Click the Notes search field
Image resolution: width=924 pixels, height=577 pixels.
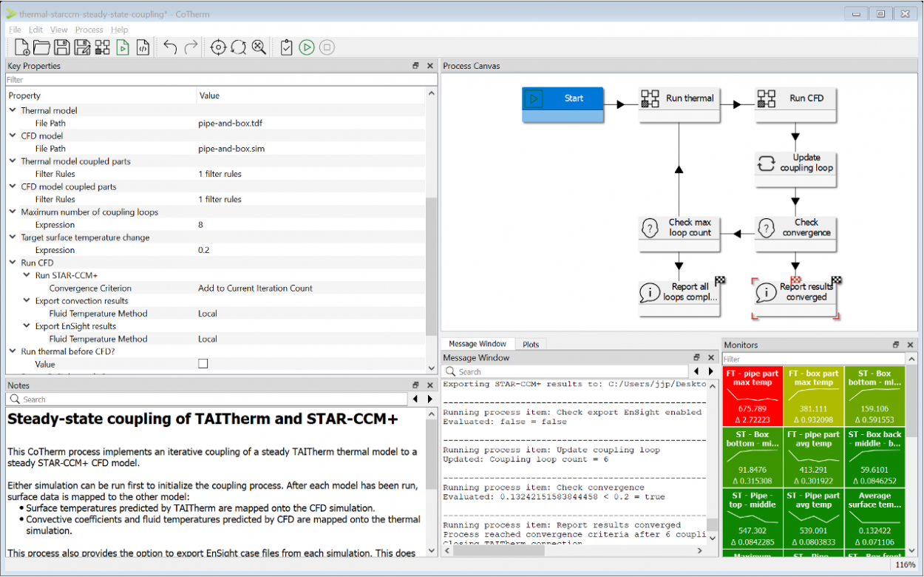click(x=207, y=399)
